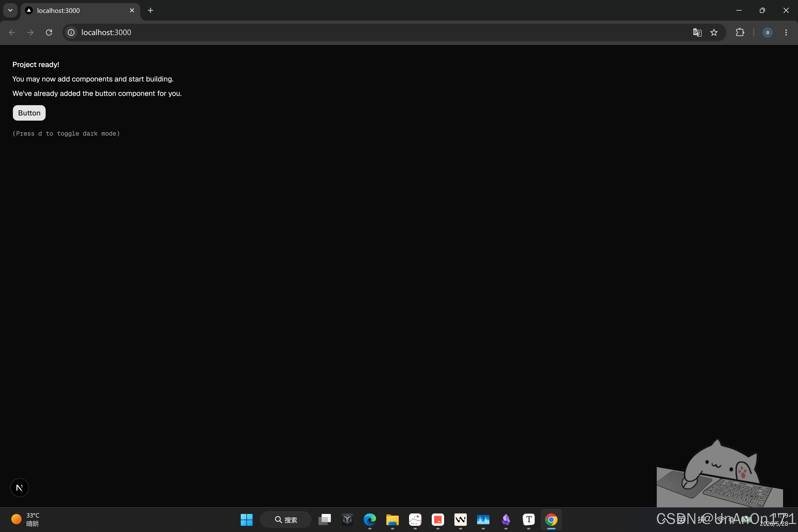Click '(Press d to toggle dark mode)' text
Image resolution: width=798 pixels, height=532 pixels.
pos(66,133)
